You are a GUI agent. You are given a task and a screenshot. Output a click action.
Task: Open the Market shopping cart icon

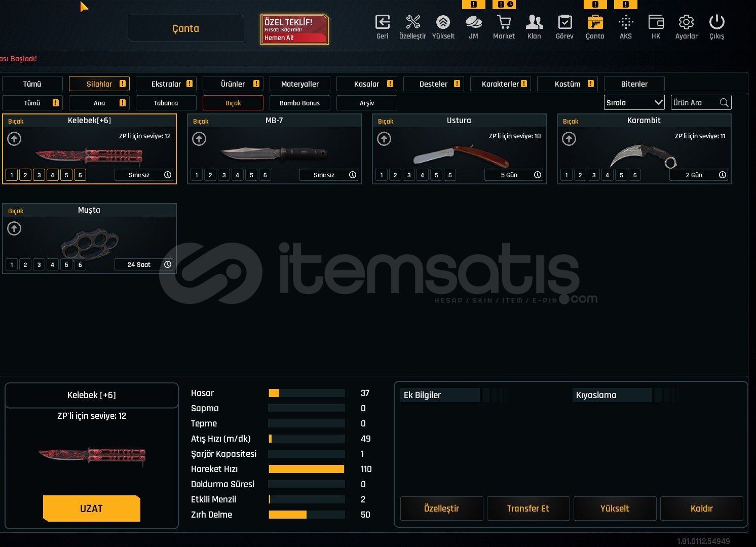pos(504,23)
